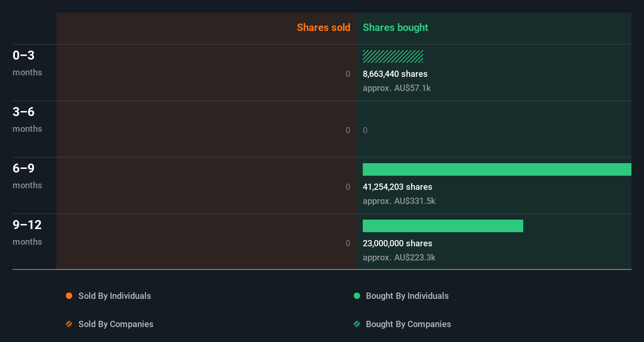Select the solid green 9–12 months bar
644x342 pixels.
443,226
